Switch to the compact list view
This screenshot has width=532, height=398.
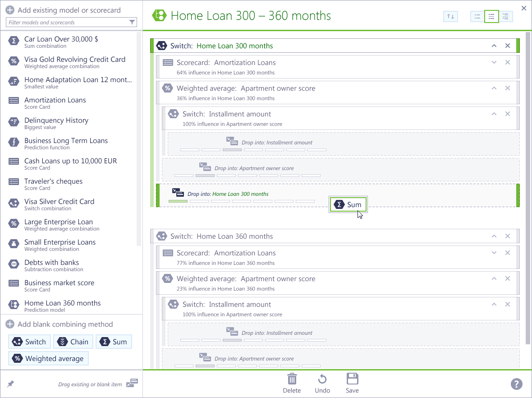coord(477,16)
